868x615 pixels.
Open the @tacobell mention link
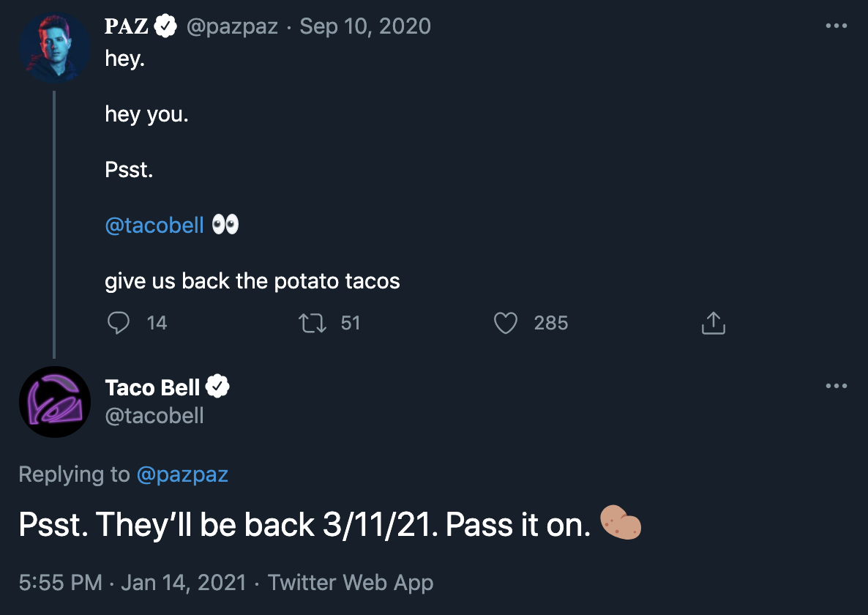coord(155,225)
